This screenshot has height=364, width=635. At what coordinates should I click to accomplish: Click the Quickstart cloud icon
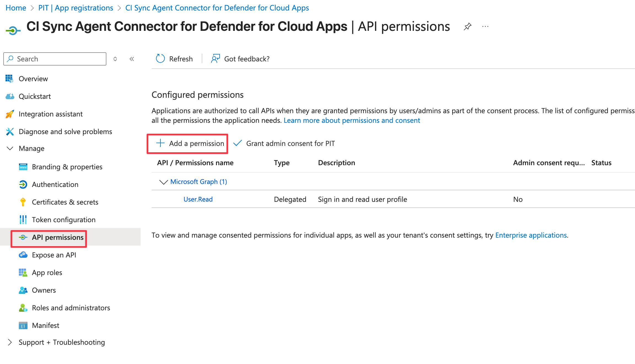point(10,96)
